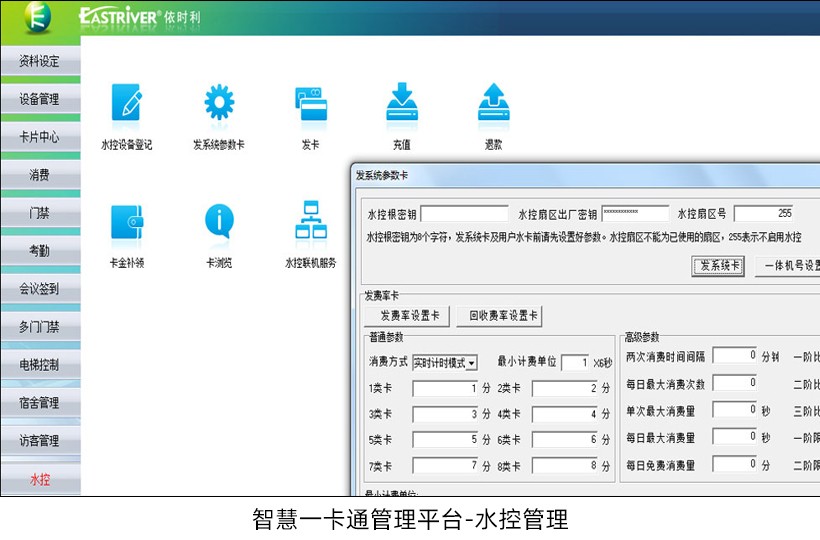Image resolution: width=820 pixels, height=540 pixels.
Task: Click the 卡金补领 wallet icon
Action: point(127,223)
